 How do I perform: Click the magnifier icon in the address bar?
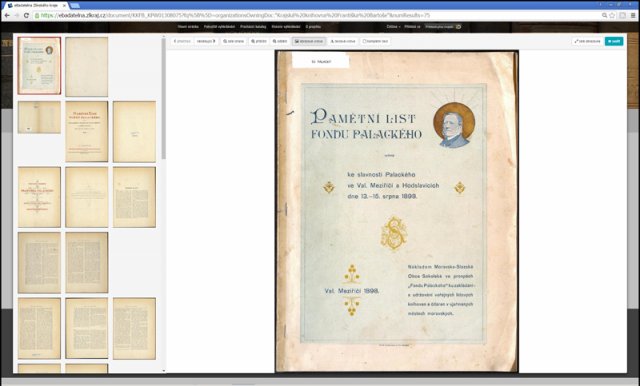[604, 16]
